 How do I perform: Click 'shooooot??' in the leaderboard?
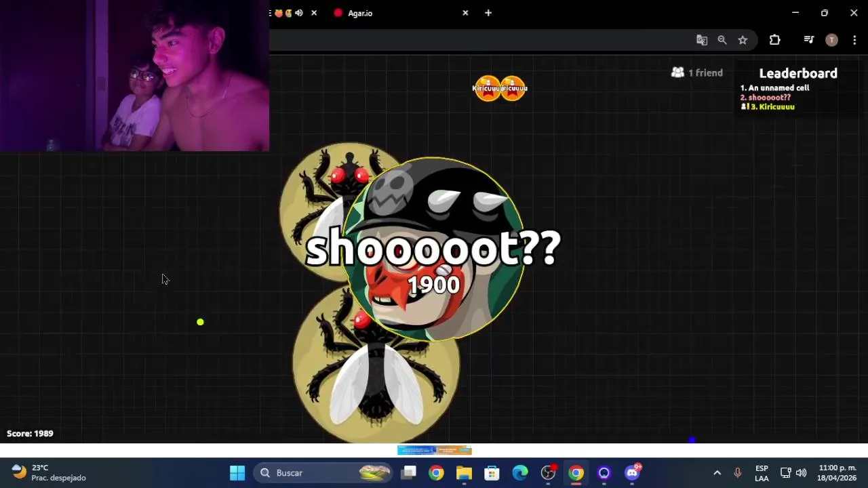tap(766, 98)
